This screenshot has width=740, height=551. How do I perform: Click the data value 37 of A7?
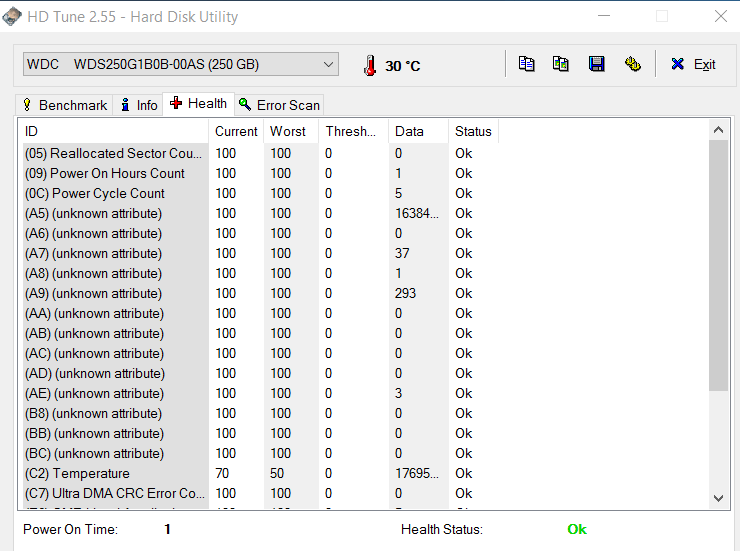(x=402, y=253)
